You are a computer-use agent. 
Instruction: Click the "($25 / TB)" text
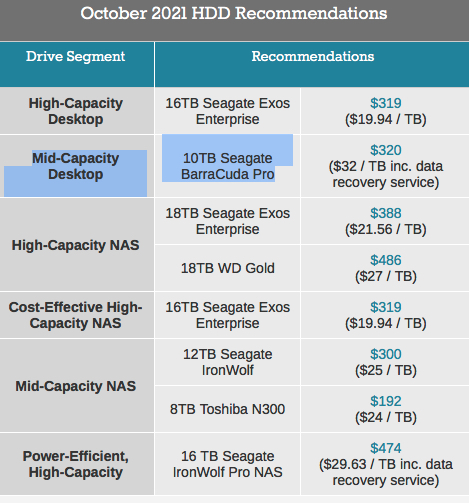386,370
